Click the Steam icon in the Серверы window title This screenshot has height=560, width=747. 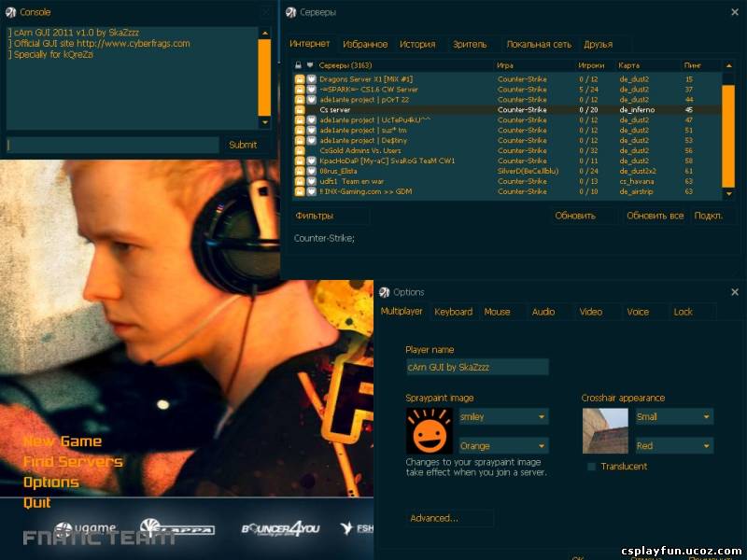[290, 12]
